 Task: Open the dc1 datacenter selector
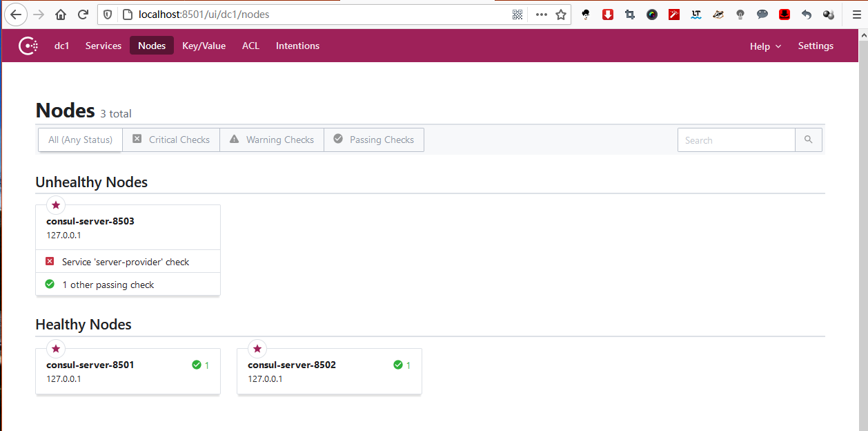(62, 46)
